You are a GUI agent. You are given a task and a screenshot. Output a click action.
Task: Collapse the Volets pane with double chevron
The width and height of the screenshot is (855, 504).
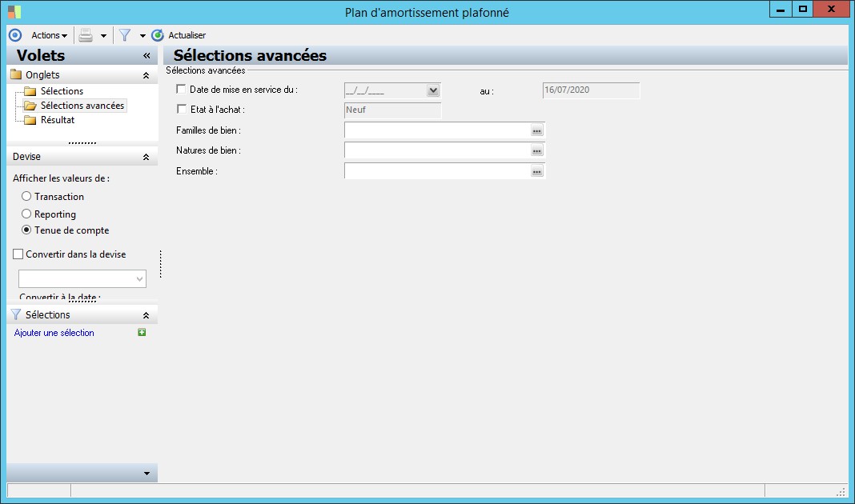[x=147, y=55]
